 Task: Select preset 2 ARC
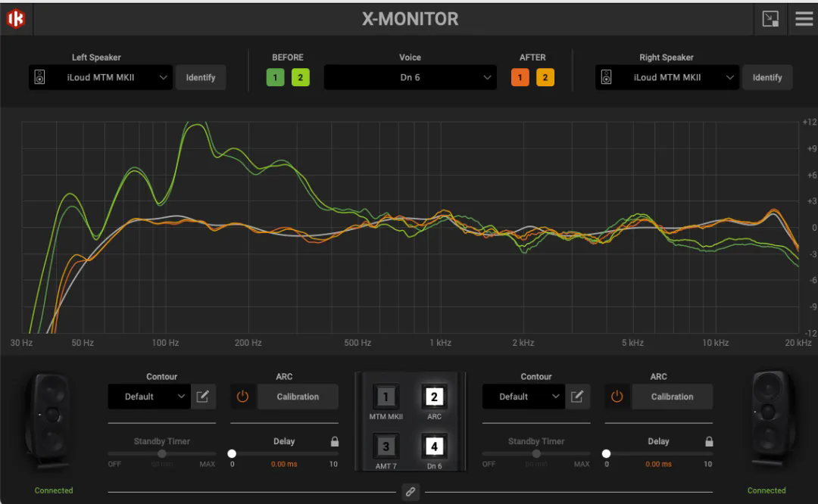[434, 397]
